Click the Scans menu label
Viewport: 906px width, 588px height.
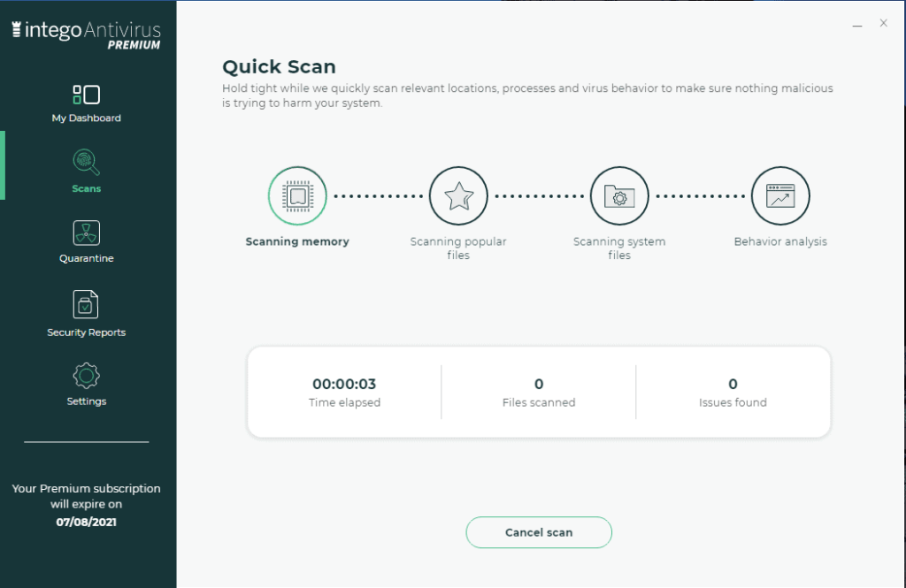(86, 189)
